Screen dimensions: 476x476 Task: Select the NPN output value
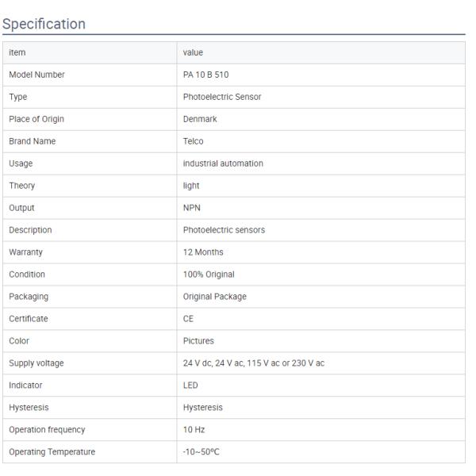click(x=192, y=208)
